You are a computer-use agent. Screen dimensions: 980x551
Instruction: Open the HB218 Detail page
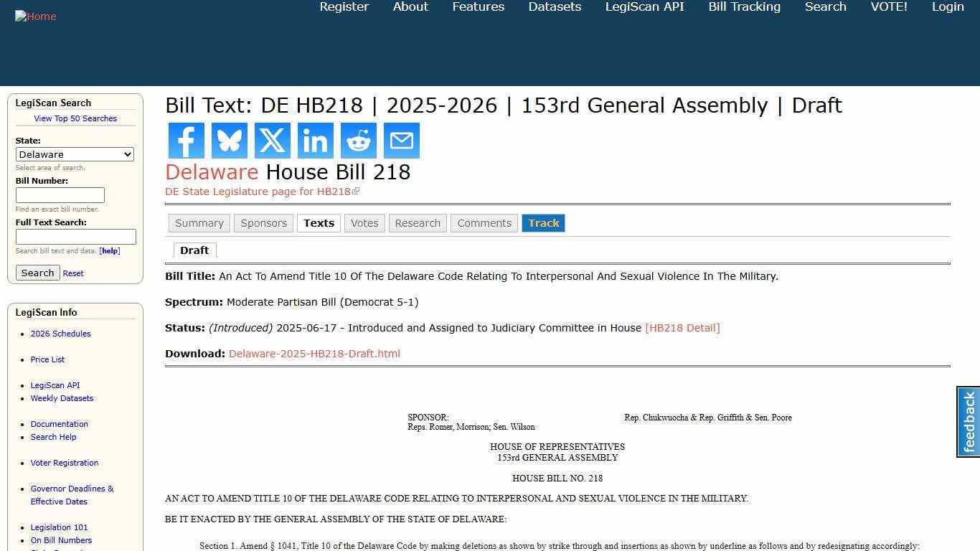pos(683,328)
